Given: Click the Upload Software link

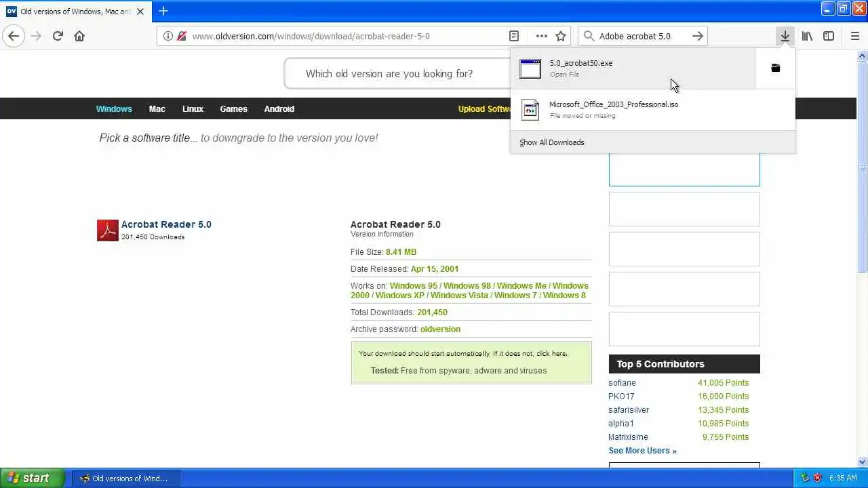Looking at the screenshot, I should [x=484, y=108].
